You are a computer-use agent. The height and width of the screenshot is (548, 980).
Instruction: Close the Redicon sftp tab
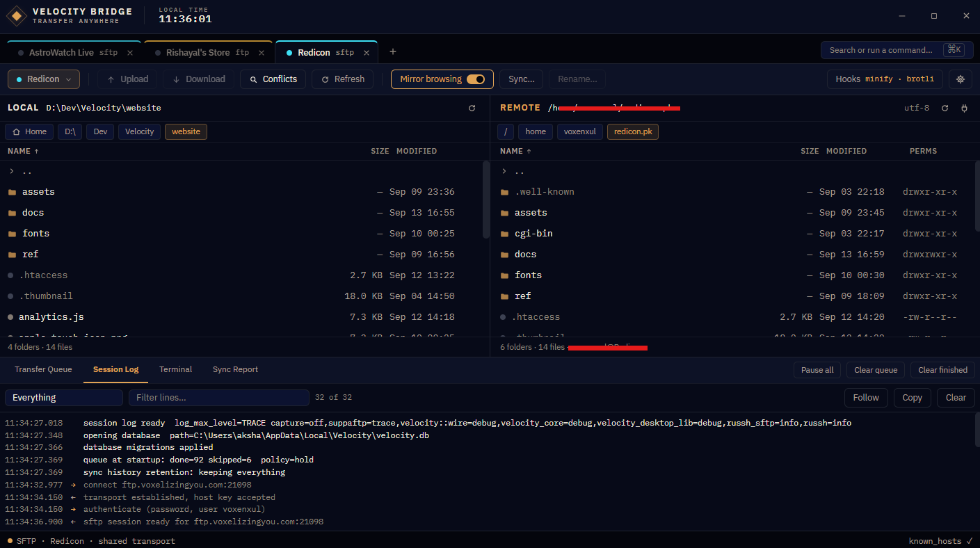tap(367, 53)
